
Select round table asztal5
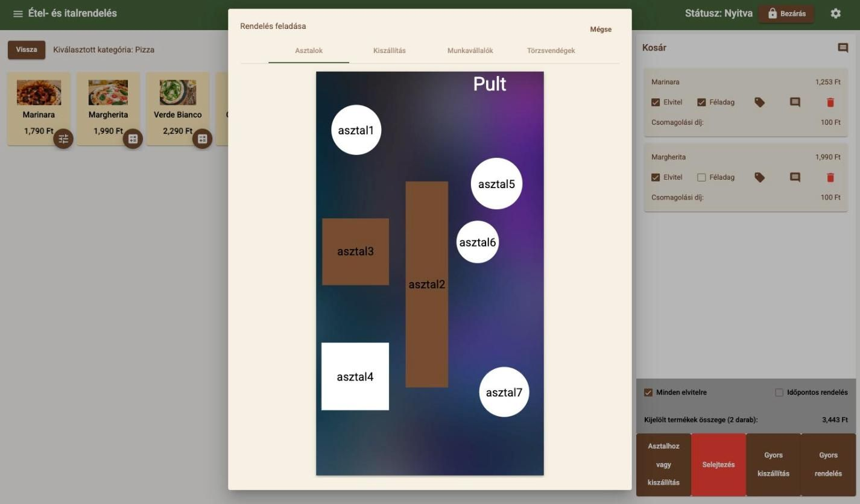(496, 184)
